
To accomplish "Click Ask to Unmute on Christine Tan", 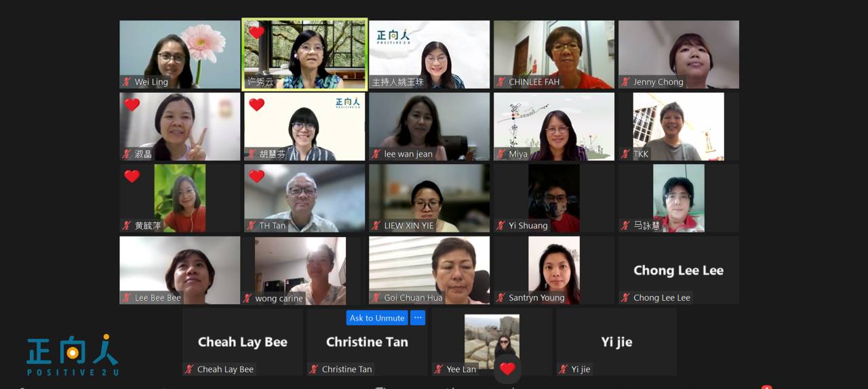I will click(377, 318).
